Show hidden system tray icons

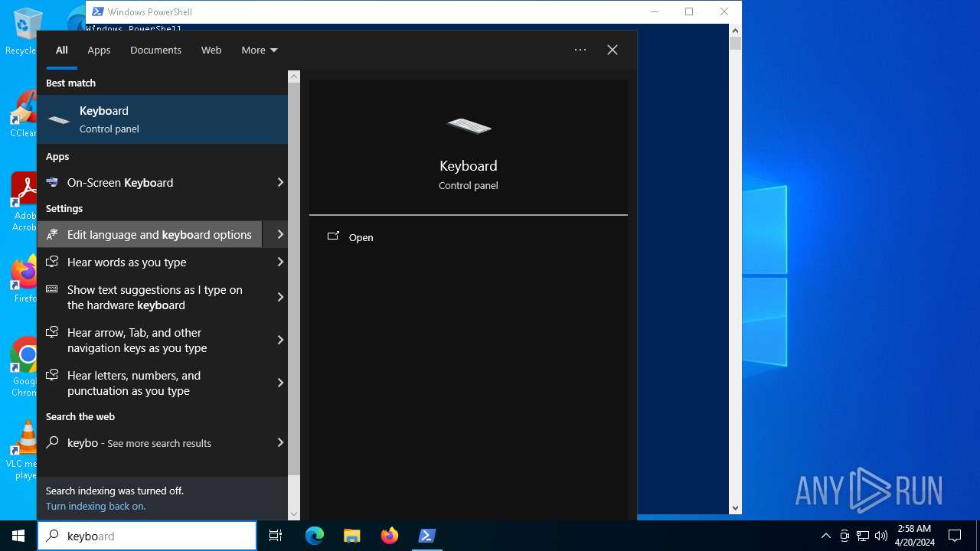click(x=825, y=536)
